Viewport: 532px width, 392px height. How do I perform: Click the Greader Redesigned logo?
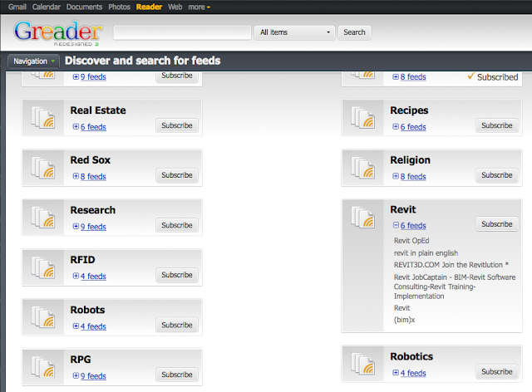(58, 32)
